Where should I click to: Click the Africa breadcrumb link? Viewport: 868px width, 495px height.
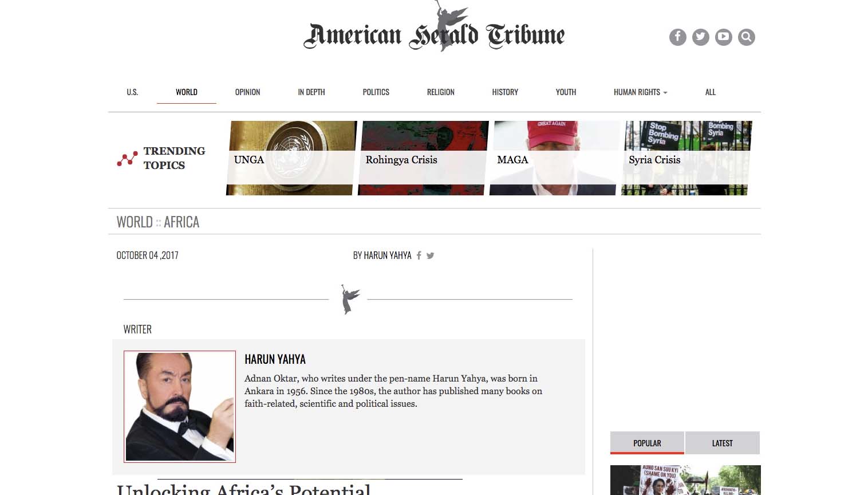pos(182,222)
